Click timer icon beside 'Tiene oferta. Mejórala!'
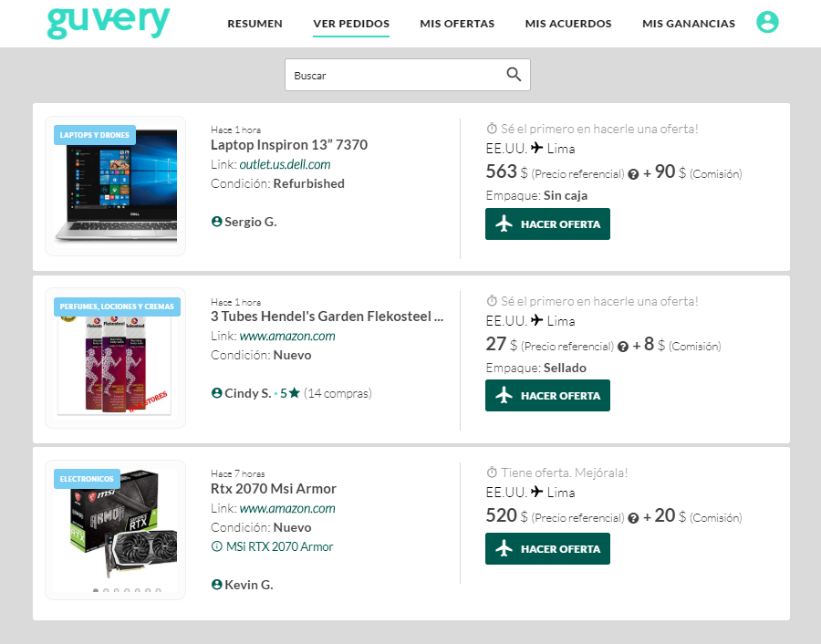Image resolution: width=821 pixels, height=644 pixels. [492, 473]
